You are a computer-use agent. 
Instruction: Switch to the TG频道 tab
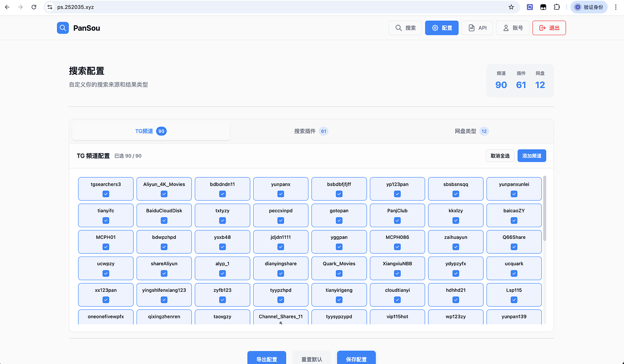tap(151, 131)
